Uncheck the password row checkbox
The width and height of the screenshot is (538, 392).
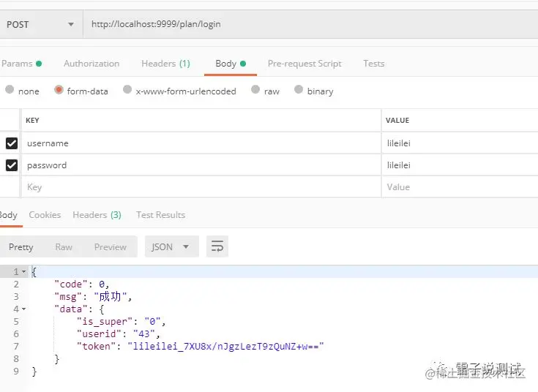click(x=12, y=165)
